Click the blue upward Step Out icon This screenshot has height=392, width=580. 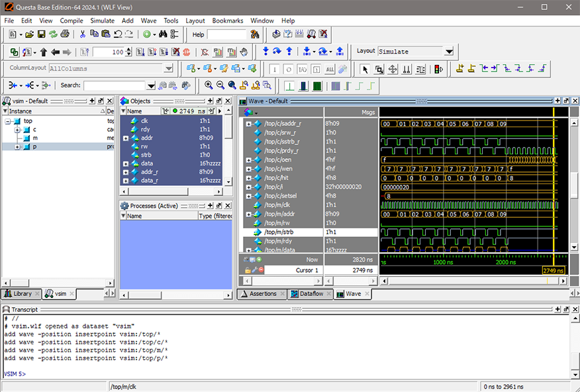289,52
